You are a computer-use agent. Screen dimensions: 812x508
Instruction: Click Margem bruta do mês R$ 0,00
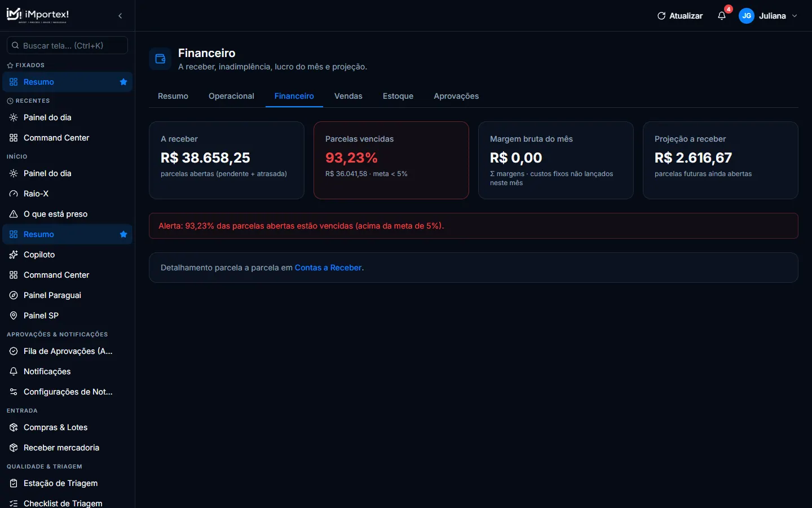tap(516, 158)
